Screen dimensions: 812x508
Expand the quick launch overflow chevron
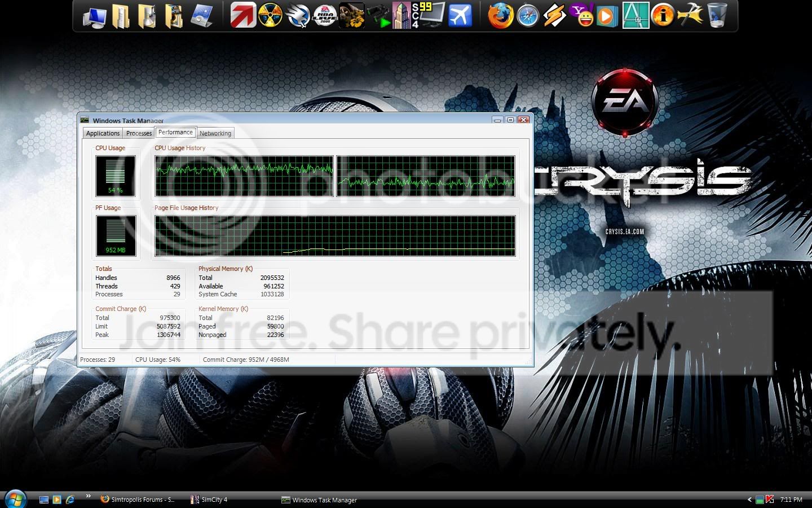89,497
